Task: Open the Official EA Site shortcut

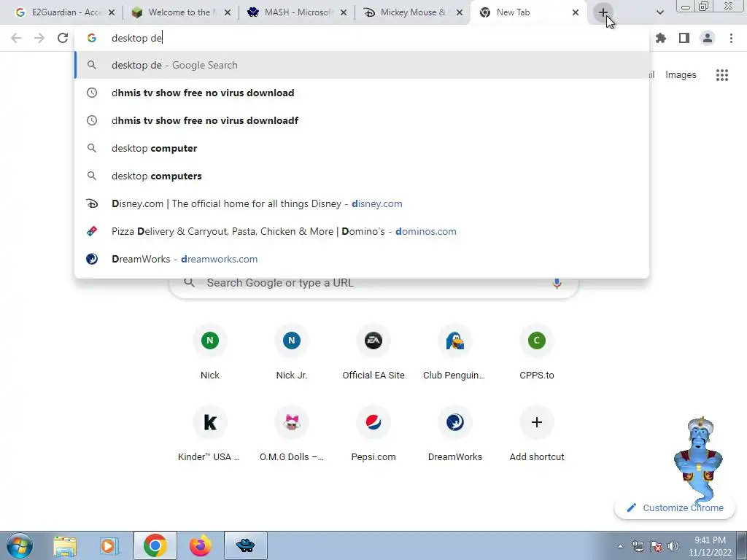Action: [373, 352]
